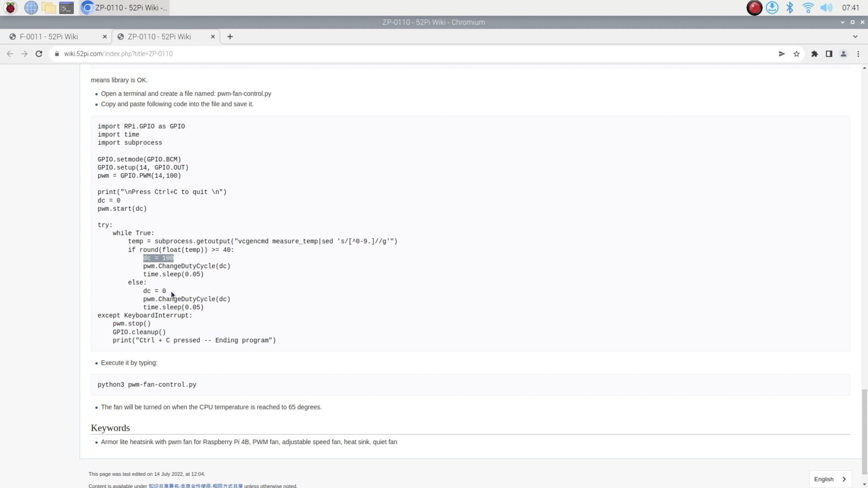The height and width of the screenshot is (488, 868).
Task: Open the File Manager folder icon
Action: point(48,8)
